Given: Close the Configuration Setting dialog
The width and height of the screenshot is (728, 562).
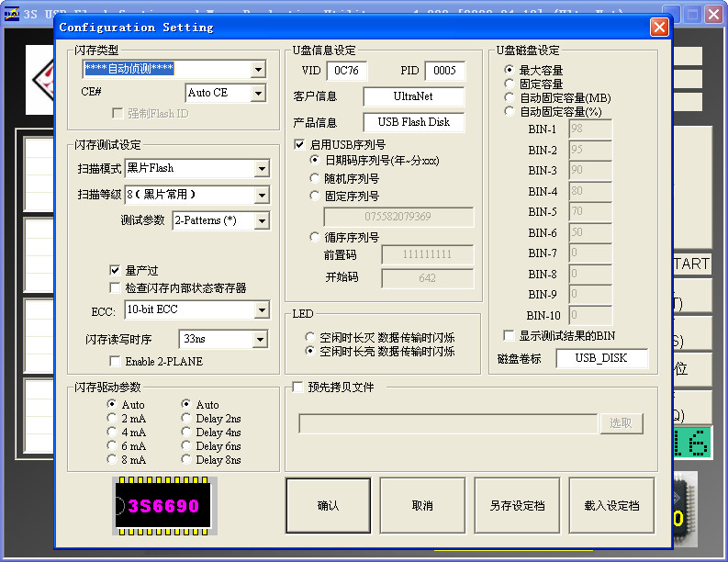Looking at the screenshot, I should [x=659, y=28].
